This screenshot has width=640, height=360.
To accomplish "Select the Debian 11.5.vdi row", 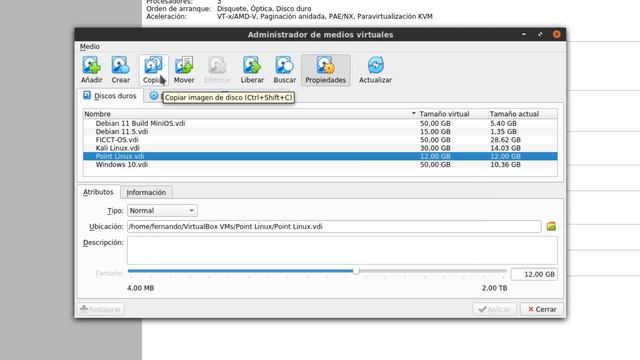I will 320,131.
